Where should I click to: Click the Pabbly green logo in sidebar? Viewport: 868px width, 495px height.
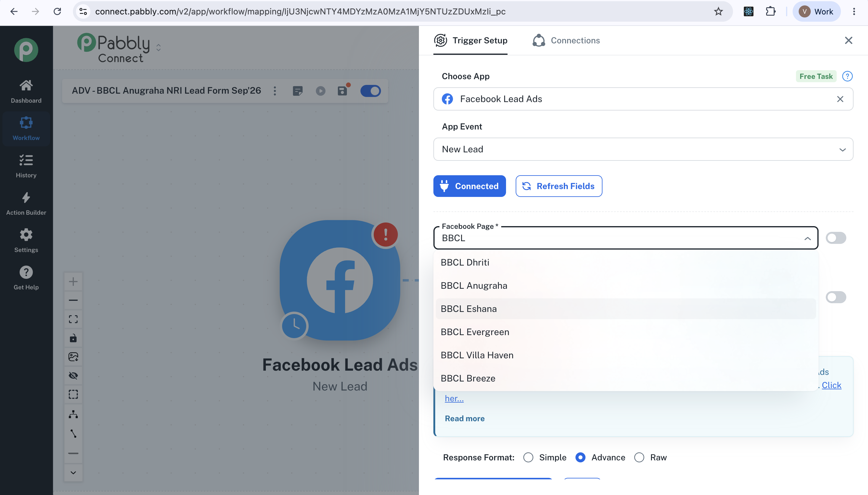[26, 50]
